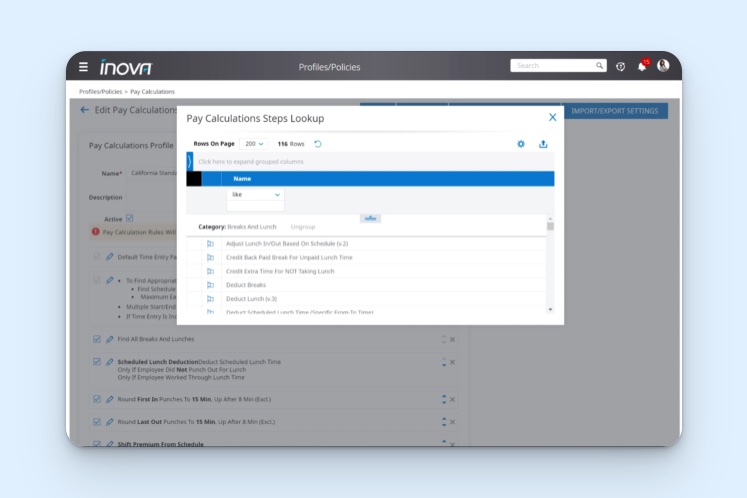
Task: Click Pay Calculations breadcrumb link
Action: coord(152,91)
